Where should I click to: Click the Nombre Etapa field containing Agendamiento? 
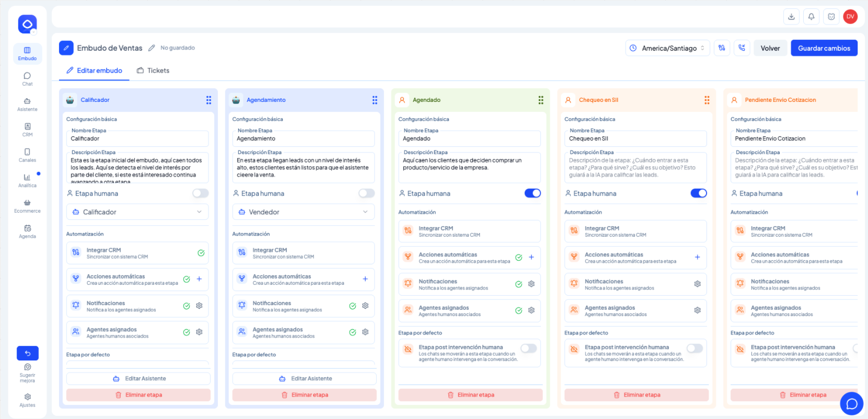[x=304, y=138]
